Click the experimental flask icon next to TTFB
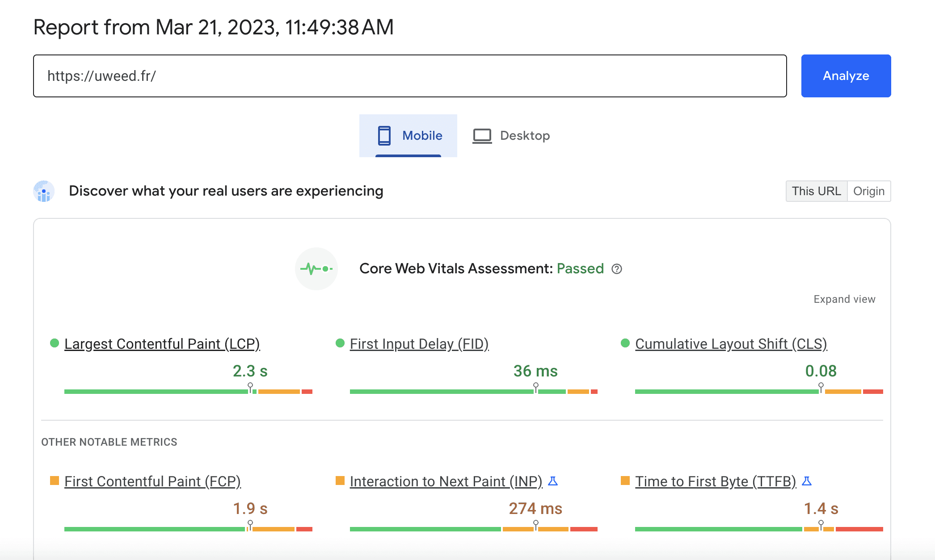935x560 pixels. [807, 481]
